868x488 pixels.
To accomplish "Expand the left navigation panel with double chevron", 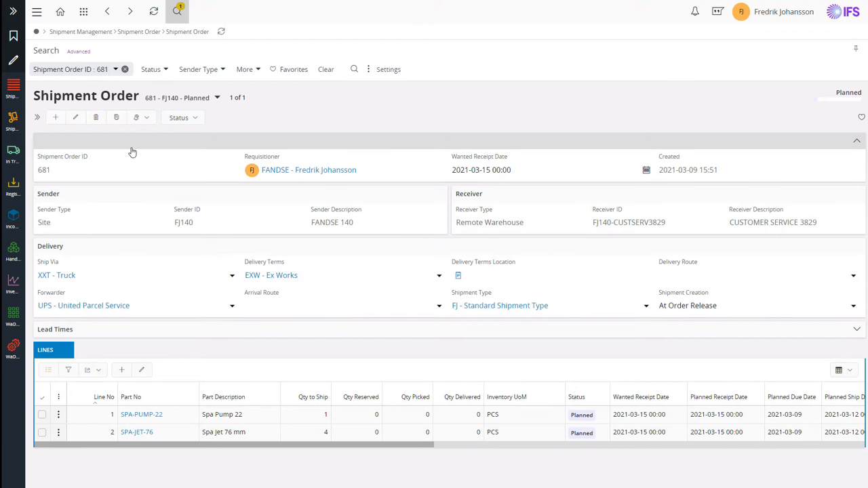I will pyautogui.click(x=13, y=12).
